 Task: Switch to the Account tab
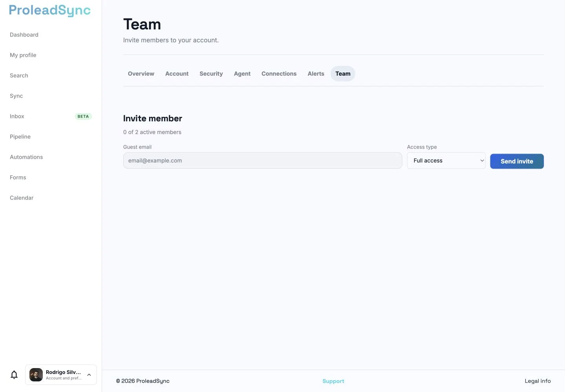(x=177, y=74)
